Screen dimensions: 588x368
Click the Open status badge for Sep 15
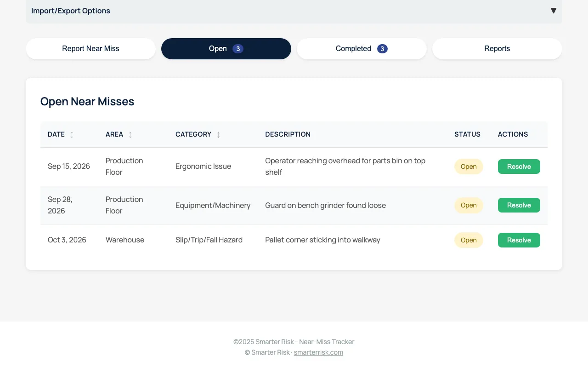tap(469, 167)
